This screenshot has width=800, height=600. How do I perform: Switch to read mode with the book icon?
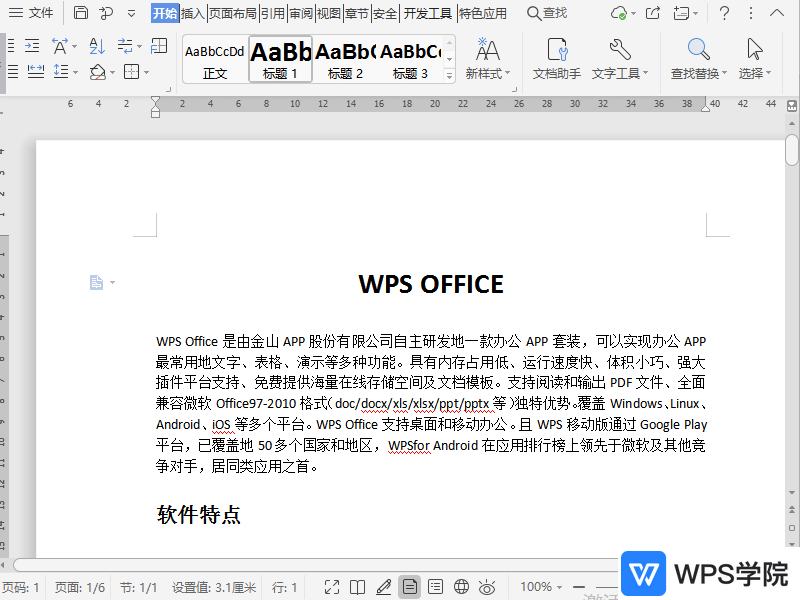[358, 587]
